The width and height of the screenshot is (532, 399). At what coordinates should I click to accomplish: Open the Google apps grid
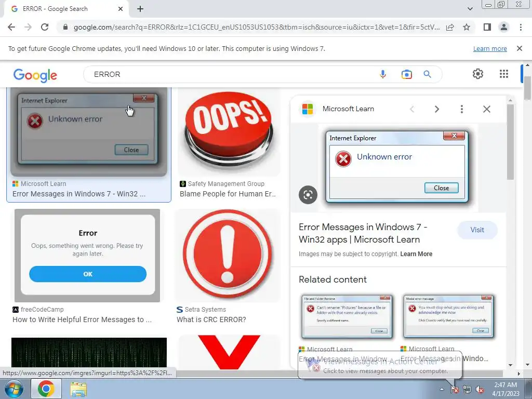coord(504,74)
